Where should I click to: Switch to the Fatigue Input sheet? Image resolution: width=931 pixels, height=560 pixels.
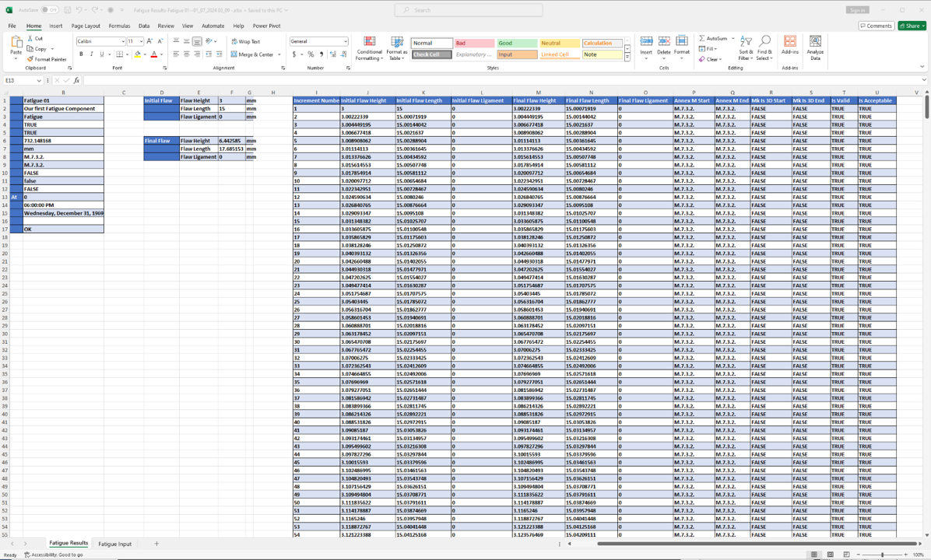(114, 544)
